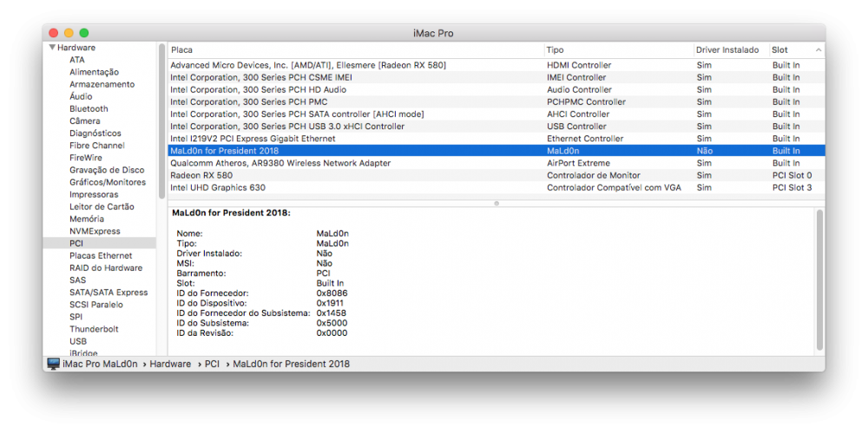Image resolution: width=868 pixels, height=433 pixels.
Task: Click PCI in the bottom path bar
Action: (x=212, y=364)
